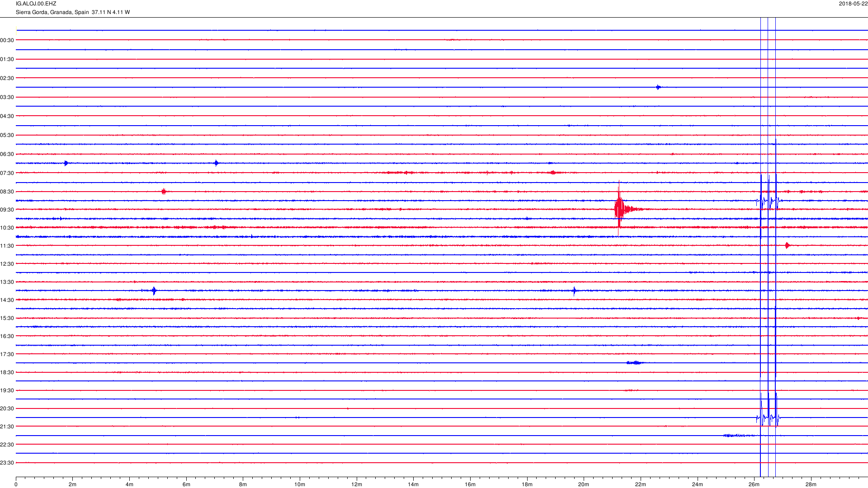This screenshot has width=868, height=488.
Task: Select the 16:30 time label
Action: coord(7,336)
